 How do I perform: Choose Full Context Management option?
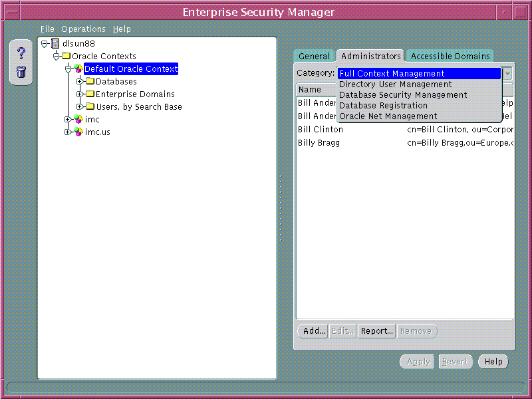tap(420, 73)
